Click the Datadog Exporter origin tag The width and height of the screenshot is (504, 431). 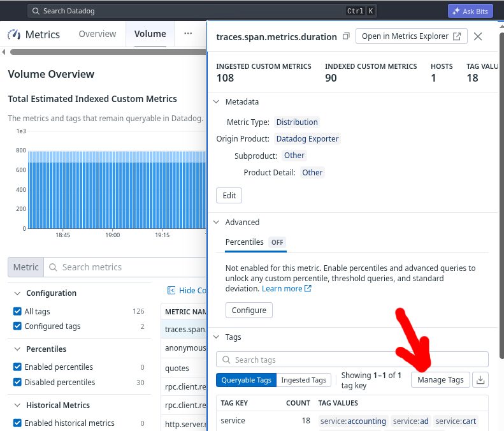[307, 139]
